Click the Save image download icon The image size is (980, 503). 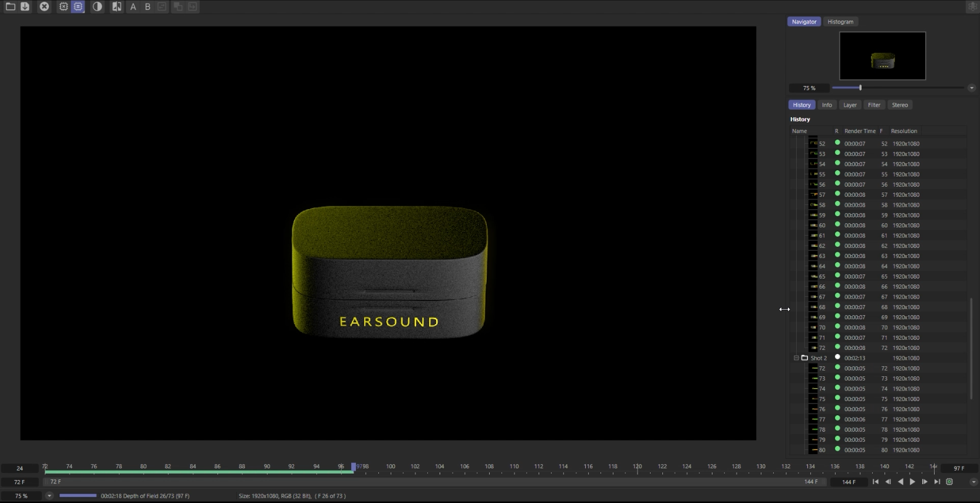pos(25,6)
